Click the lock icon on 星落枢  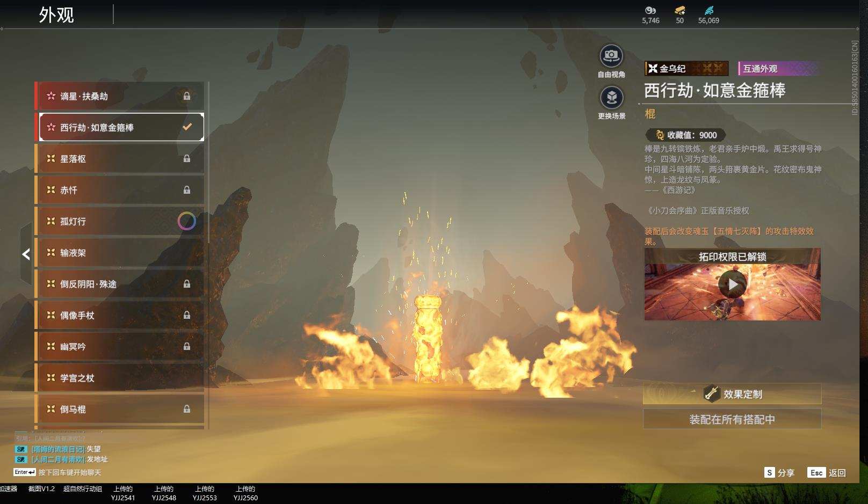tap(187, 158)
